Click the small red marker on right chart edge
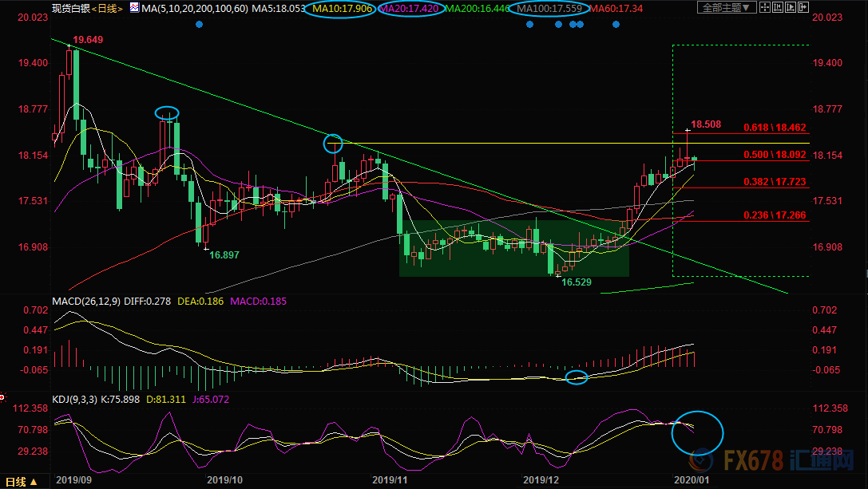Screen dimensions: 868x489 (x=865, y=273)
